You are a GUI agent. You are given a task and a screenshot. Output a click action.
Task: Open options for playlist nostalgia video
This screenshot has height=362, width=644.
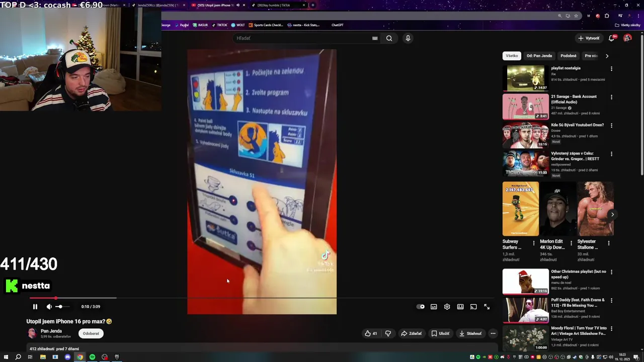[611, 69]
